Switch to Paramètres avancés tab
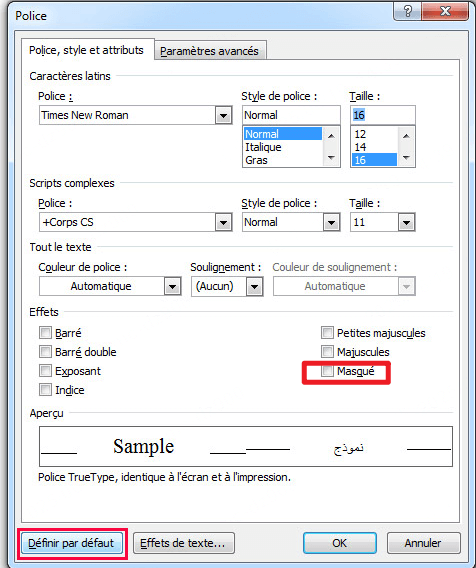 [209, 51]
